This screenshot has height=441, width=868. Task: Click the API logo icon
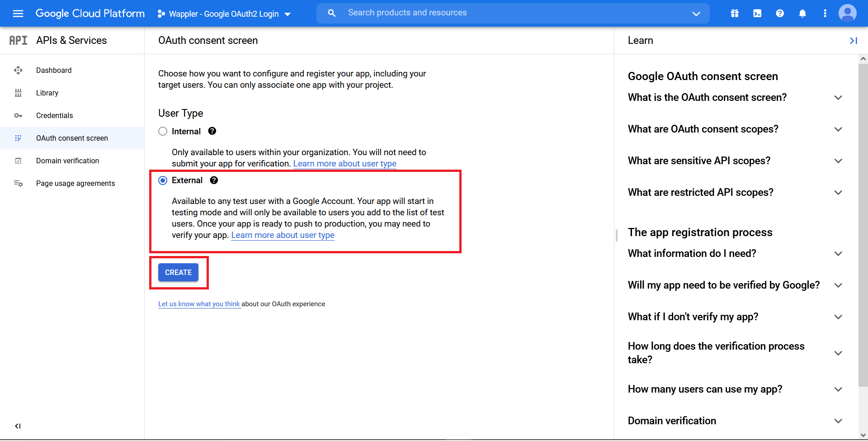click(19, 40)
